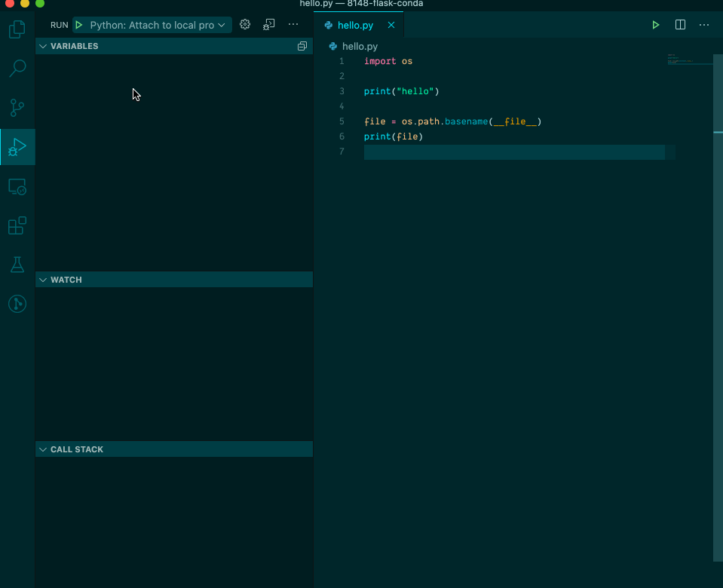
Task: Open the Testing flask icon view
Action: pyautogui.click(x=17, y=265)
